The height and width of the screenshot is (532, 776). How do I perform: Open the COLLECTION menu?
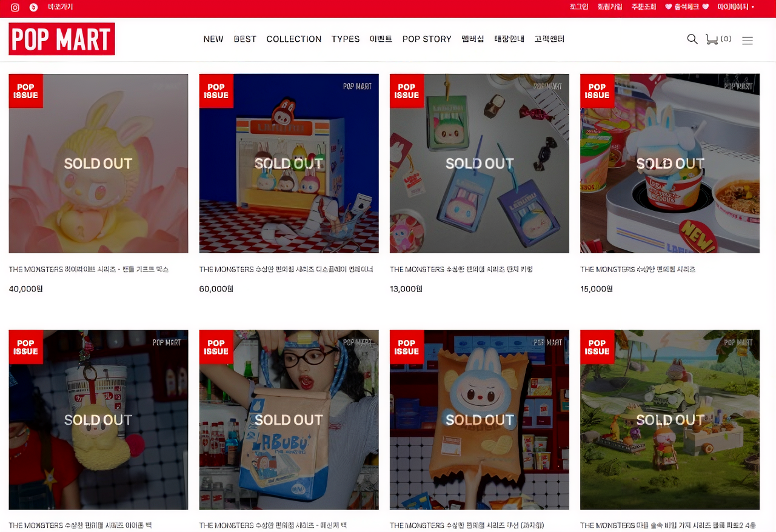pyautogui.click(x=294, y=39)
